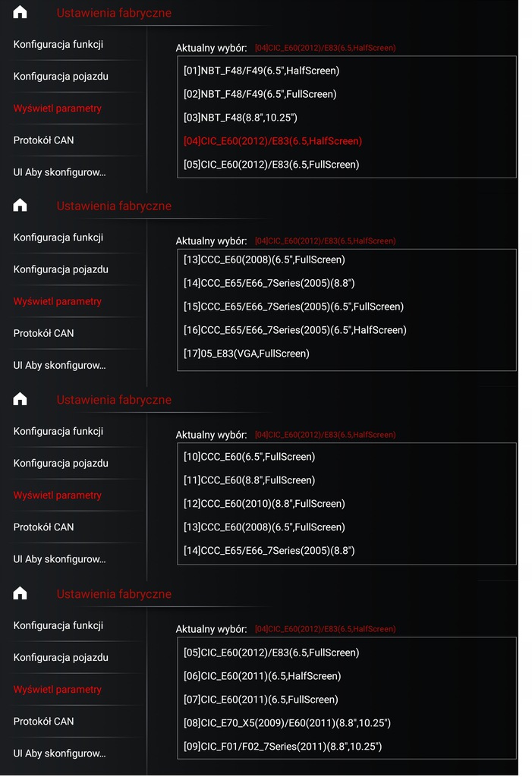This screenshot has width=532, height=777.
Task: Click home icon in panel listing [10]CCC_E60 option
Action: (20, 399)
